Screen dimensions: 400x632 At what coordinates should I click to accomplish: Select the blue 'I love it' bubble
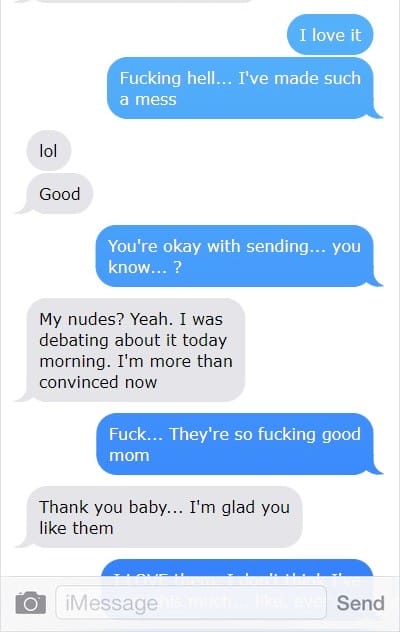330,35
